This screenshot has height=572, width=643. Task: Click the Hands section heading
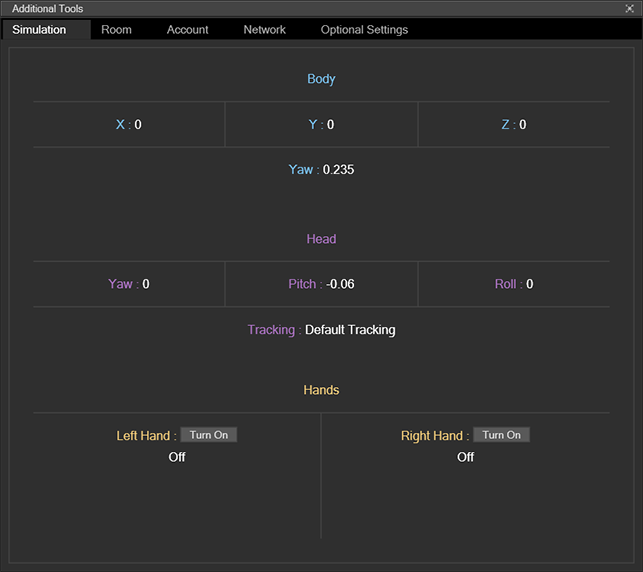(x=321, y=390)
